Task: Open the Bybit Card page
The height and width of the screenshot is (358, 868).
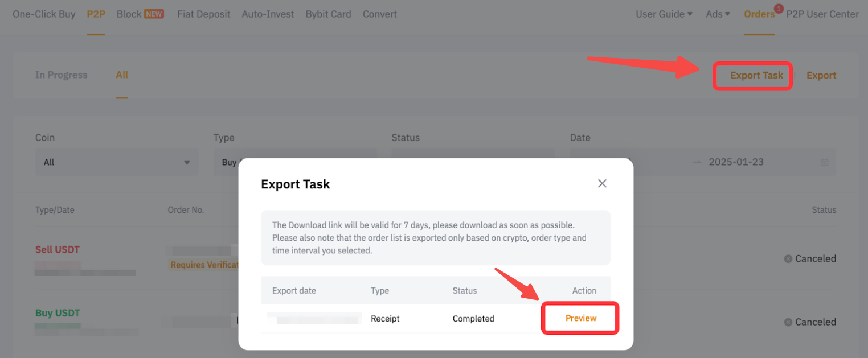Action: pyautogui.click(x=328, y=14)
